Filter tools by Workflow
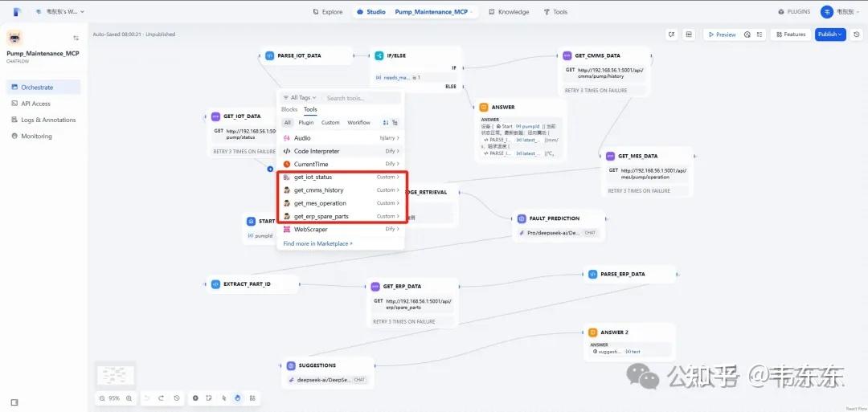868x412 pixels. (358, 123)
